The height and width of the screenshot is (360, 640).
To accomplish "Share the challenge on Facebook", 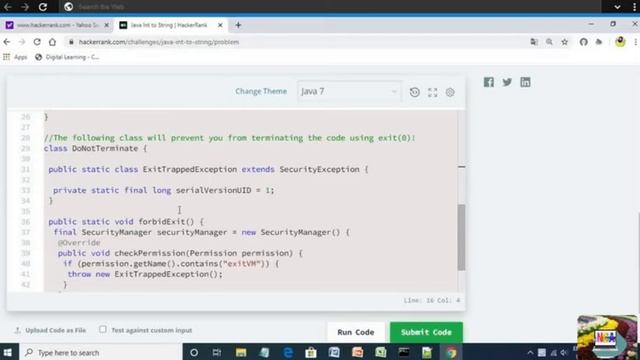I will (x=489, y=82).
